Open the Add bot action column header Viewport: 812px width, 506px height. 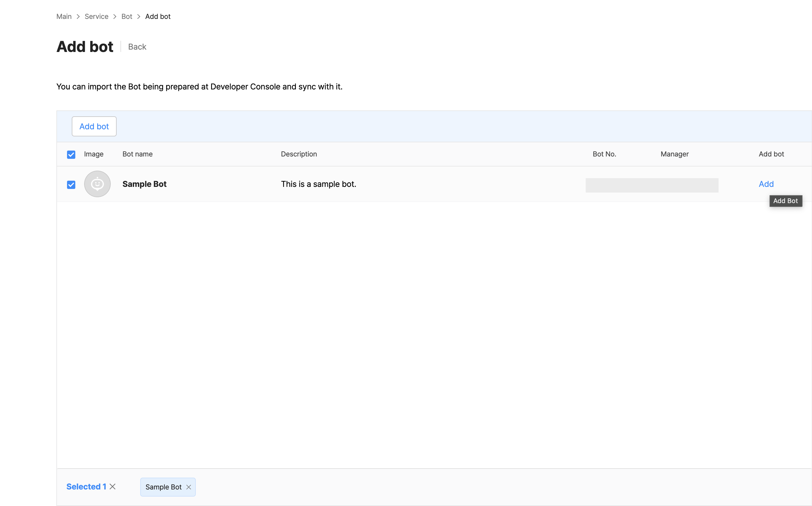(x=771, y=154)
